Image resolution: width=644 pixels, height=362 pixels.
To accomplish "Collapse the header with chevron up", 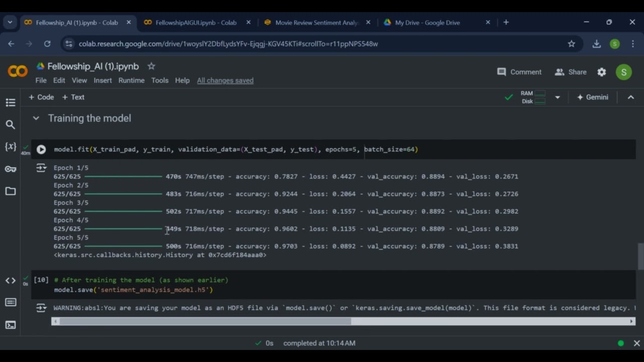I will point(630,98).
